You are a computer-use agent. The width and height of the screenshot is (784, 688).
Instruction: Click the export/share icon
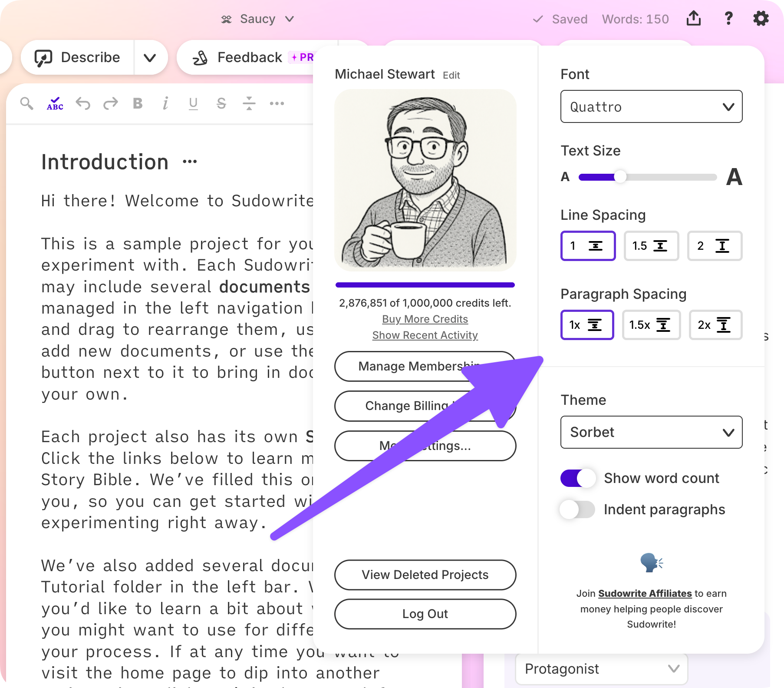tap(694, 19)
